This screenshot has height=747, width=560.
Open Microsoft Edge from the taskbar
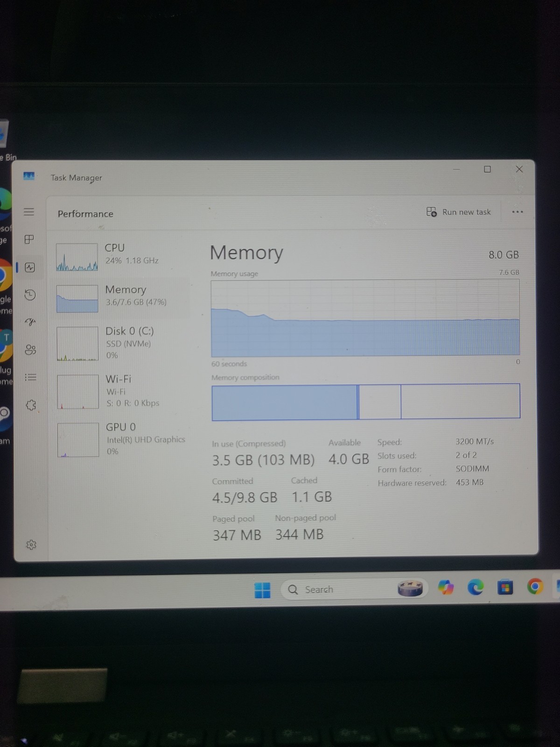tap(476, 587)
